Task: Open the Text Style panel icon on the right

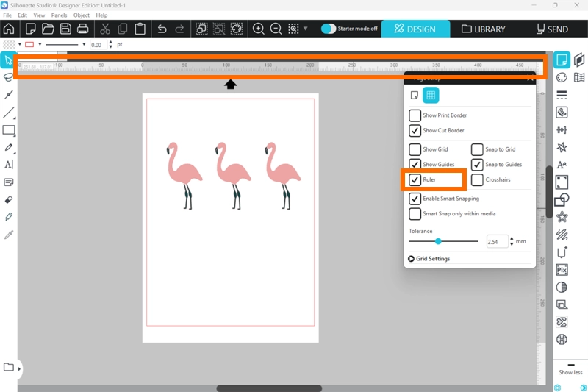Action: point(562,165)
